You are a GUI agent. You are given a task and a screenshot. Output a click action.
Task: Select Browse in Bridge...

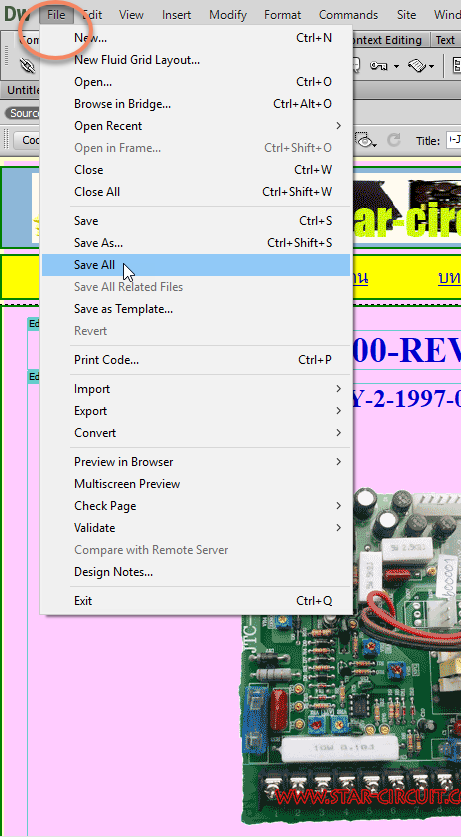196,104
